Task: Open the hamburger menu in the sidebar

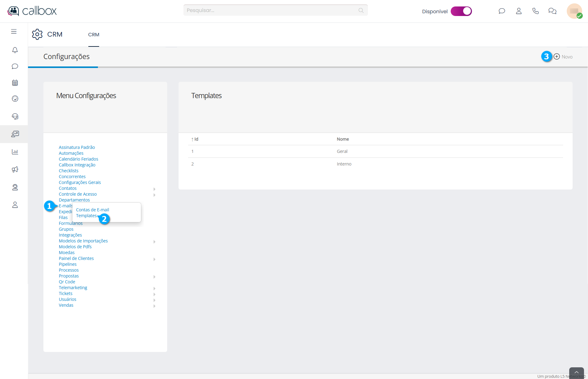Action: point(14,31)
